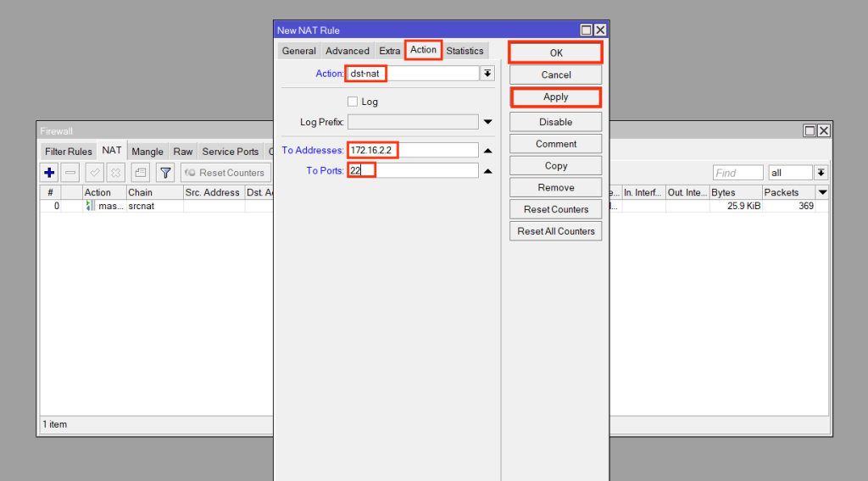Click the Reset All Counters button

point(556,231)
